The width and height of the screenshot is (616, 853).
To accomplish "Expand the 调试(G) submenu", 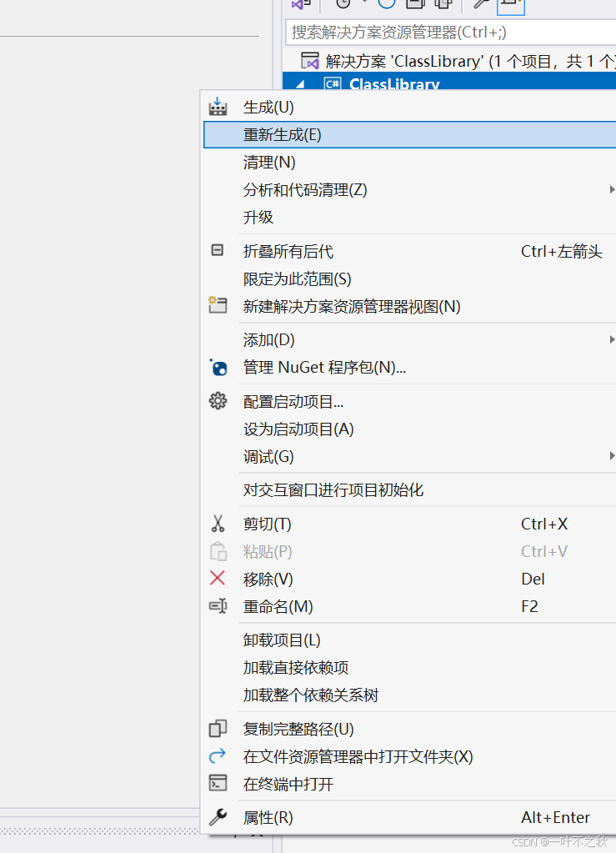I will (x=611, y=456).
